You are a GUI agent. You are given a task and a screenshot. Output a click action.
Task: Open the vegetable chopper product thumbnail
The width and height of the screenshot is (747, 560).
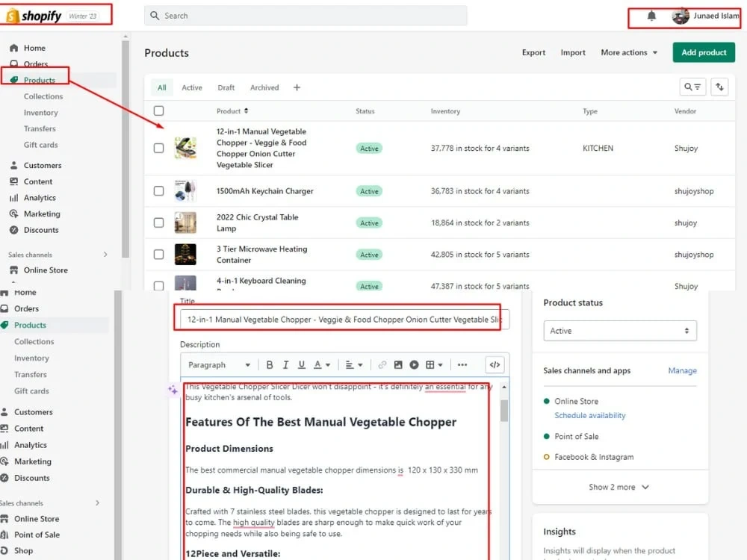coord(185,148)
